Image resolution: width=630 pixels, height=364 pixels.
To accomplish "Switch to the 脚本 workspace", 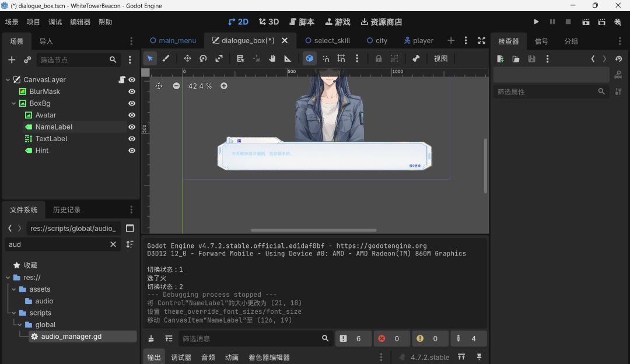I will click(x=302, y=22).
